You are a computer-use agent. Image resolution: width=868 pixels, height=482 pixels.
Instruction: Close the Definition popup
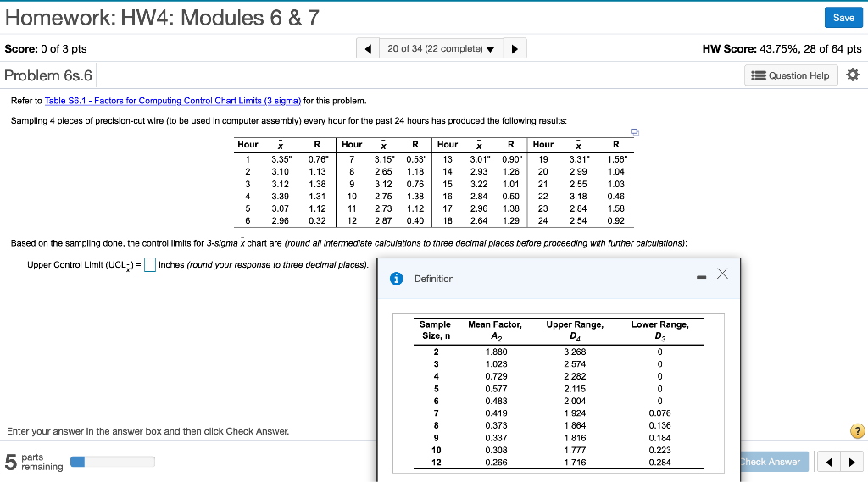pyautogui.click(x=722, y=274)
